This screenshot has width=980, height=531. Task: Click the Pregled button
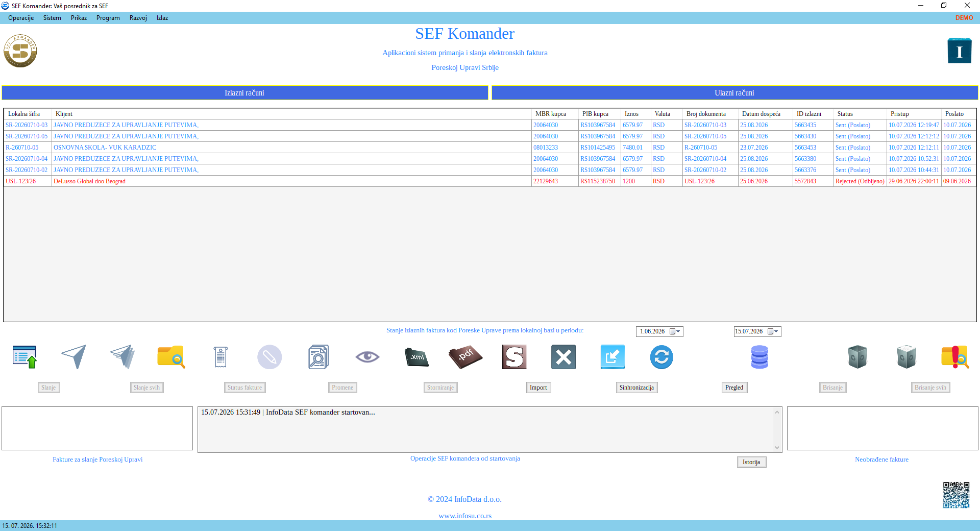(x=734, y=388)
